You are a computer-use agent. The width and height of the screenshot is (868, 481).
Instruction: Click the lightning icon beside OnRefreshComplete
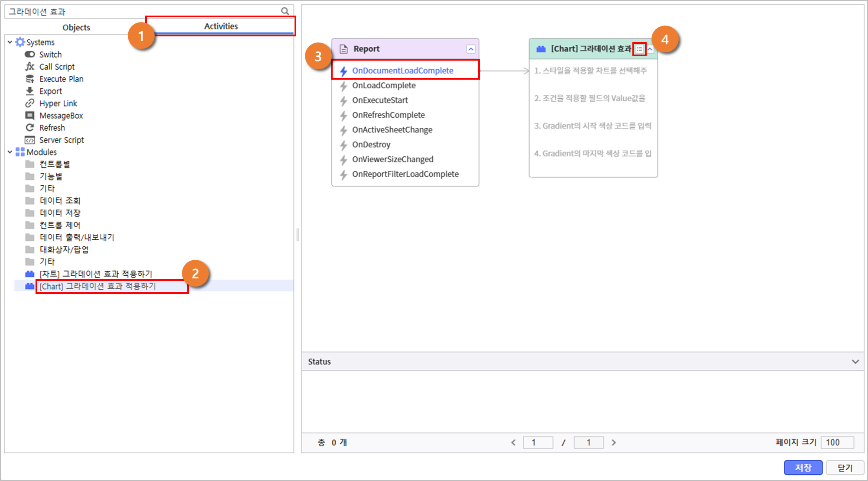pos(343,116)
